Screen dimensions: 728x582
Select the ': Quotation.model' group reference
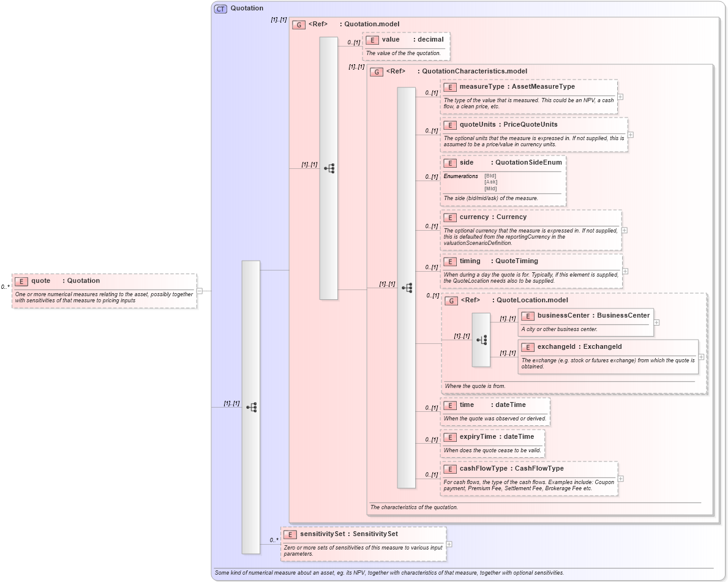370,24
